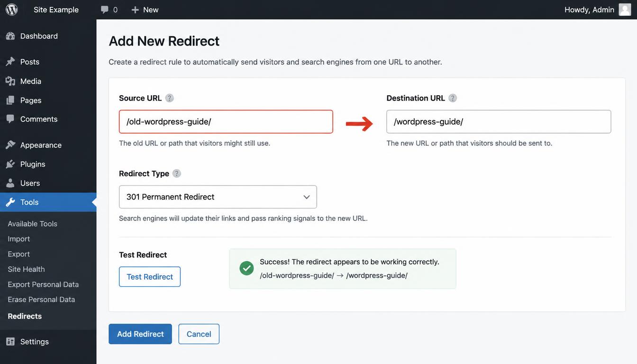Open the Source URL help icon
The width and height of the screenshot is (637, 364).
click(169, 98)
